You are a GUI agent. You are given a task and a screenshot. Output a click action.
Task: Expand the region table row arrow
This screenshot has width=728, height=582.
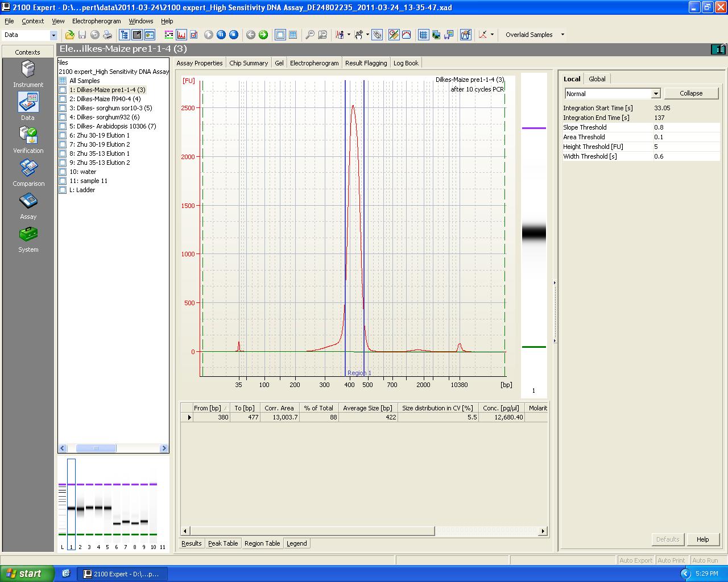pyautogui.click(x=189, y=417)
